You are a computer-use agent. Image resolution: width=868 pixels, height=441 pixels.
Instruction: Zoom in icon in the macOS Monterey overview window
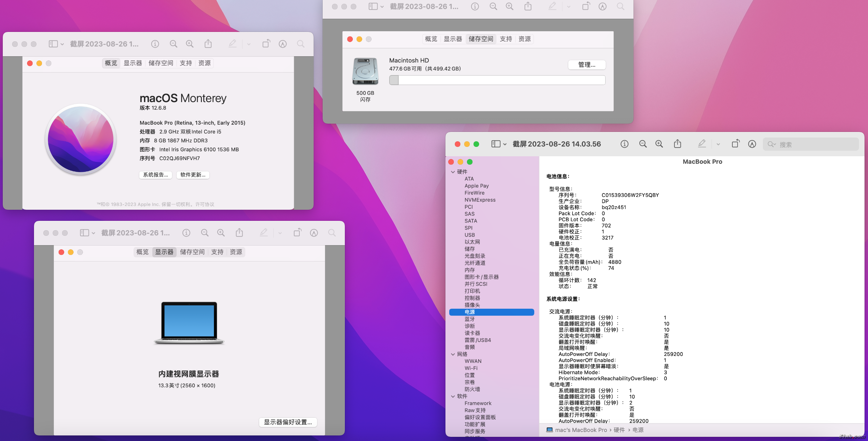click(190, 44)
